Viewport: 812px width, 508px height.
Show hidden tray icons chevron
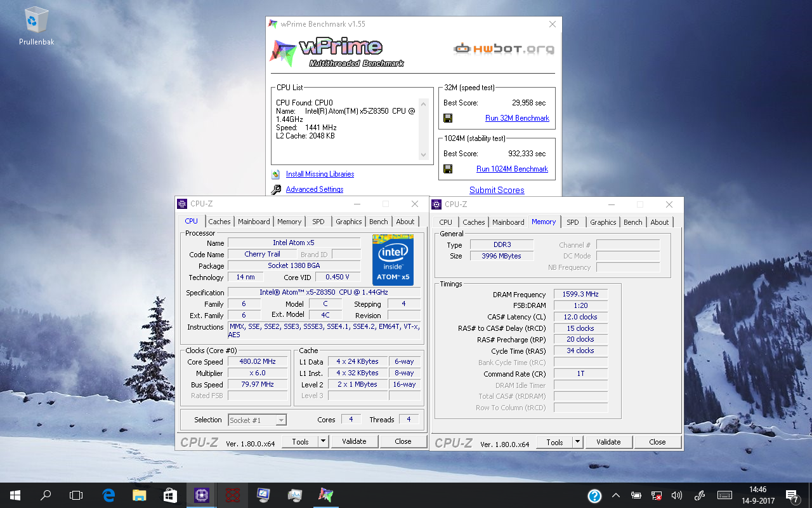pyautogui.click(x=616, y=495)
